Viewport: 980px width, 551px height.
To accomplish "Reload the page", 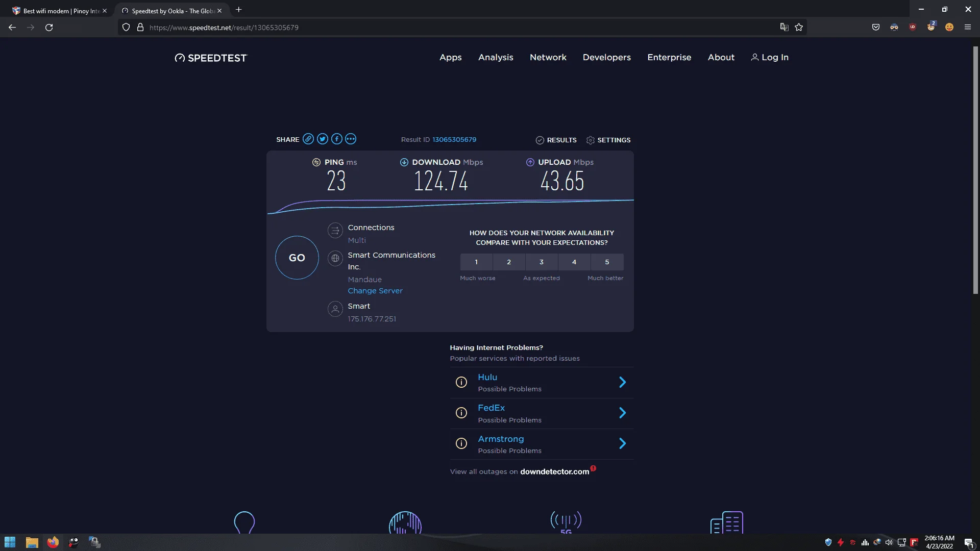I will coord(49,28).
